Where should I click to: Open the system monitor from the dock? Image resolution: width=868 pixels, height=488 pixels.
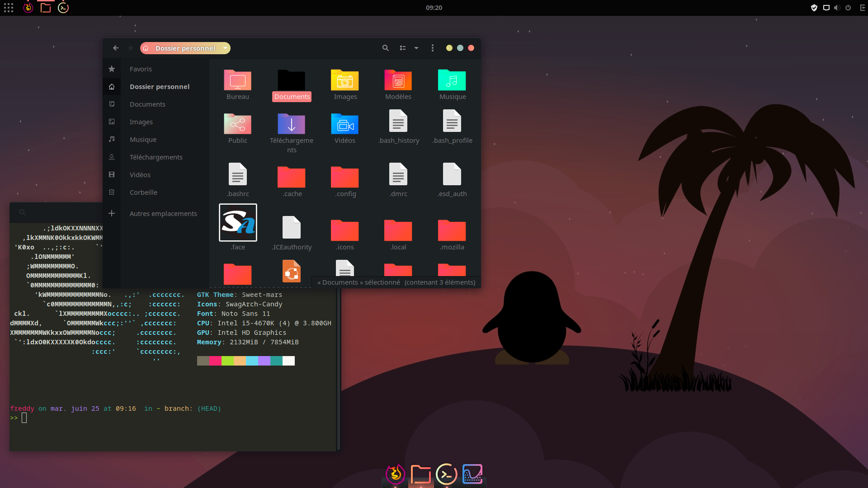(472, 474)
